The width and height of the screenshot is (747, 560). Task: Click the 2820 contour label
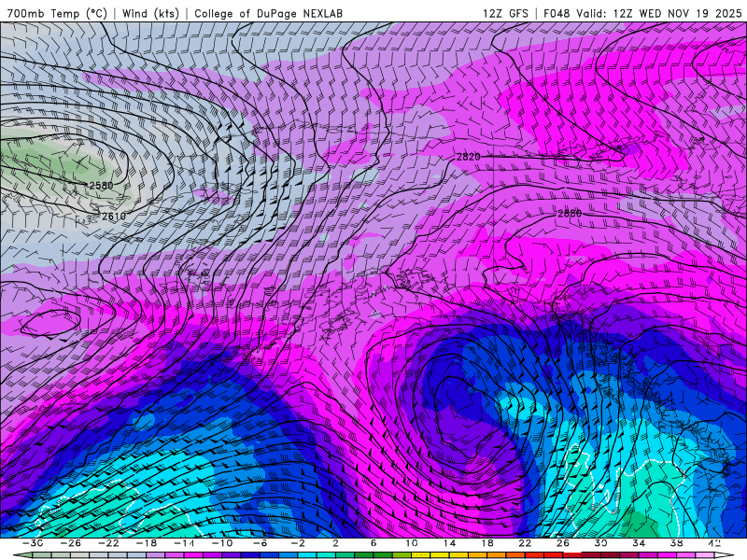[x=469, y=156]
